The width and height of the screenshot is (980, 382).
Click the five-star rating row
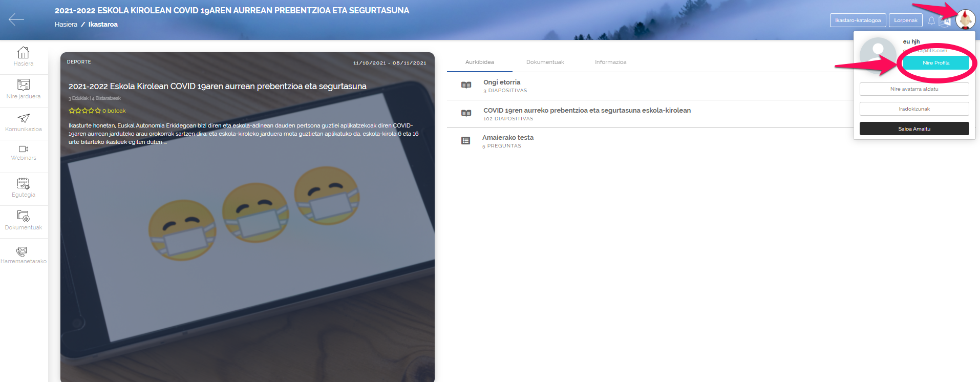click(x=84, y=111)
